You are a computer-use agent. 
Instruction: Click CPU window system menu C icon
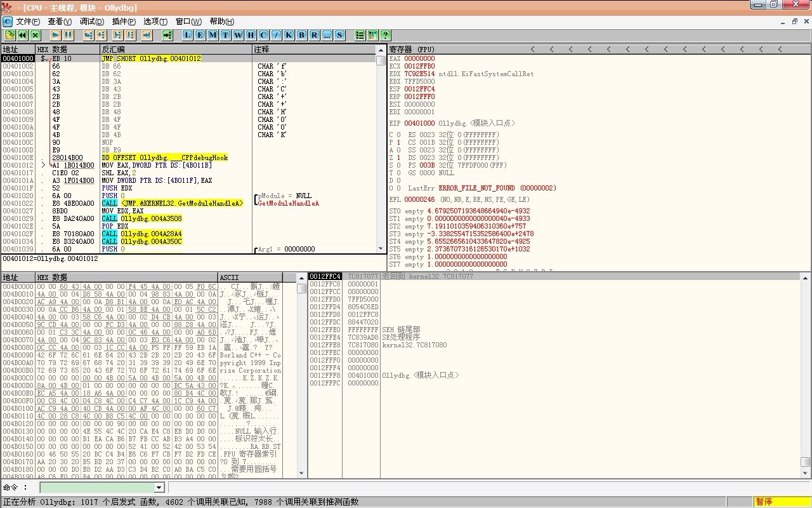pyautogui.click(x=7, y=22)
